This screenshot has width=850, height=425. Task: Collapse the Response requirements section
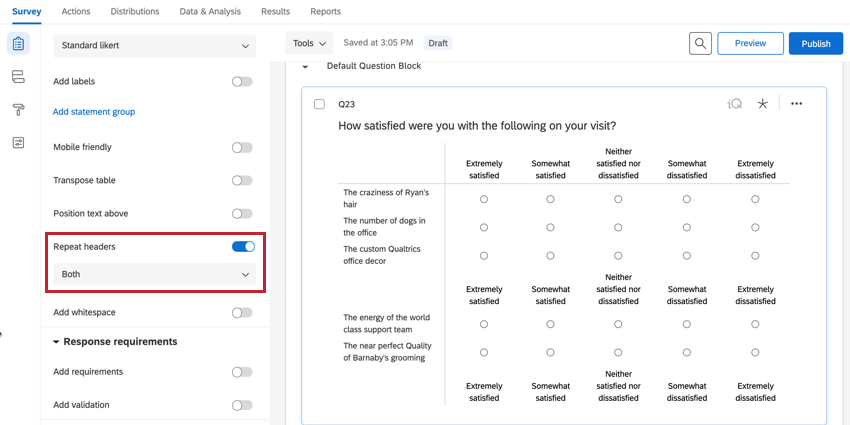pos(57,342)
